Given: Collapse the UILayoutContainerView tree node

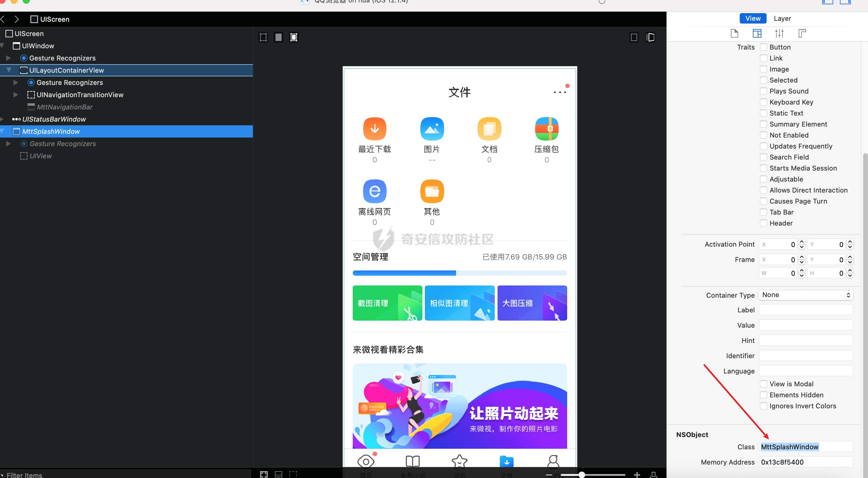Looking at the screenshot, I should click(x=9, y=70).
